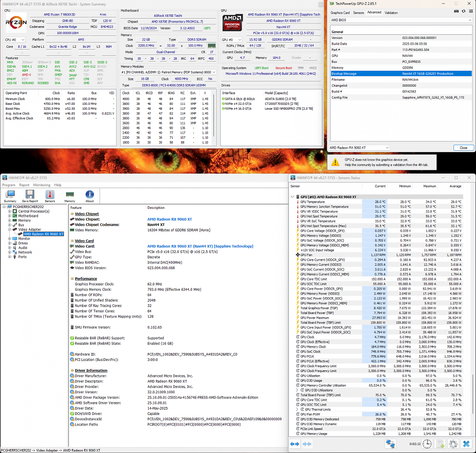The height and width of the screenshot is (453, 476).
Task: Open the memory module selection dropdown
Action: coord(168,72)
